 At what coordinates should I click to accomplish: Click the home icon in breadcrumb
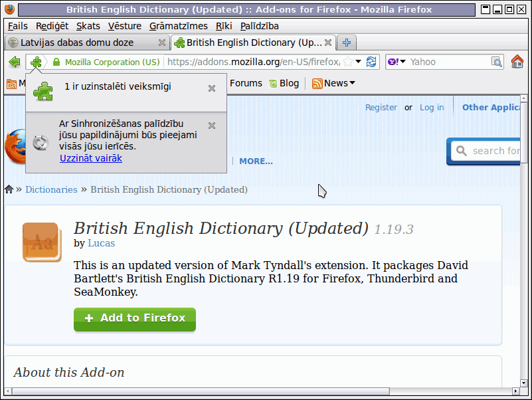click(9, 189)
